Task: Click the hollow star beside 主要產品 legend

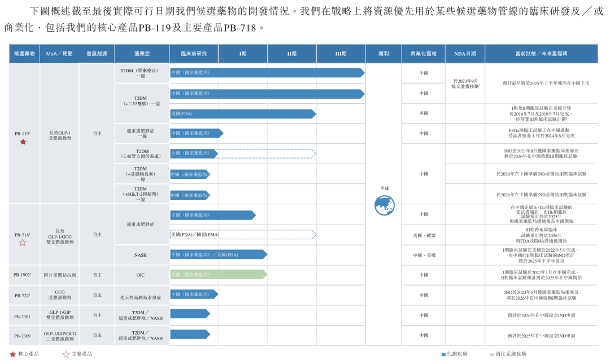Action: (66, 354)
